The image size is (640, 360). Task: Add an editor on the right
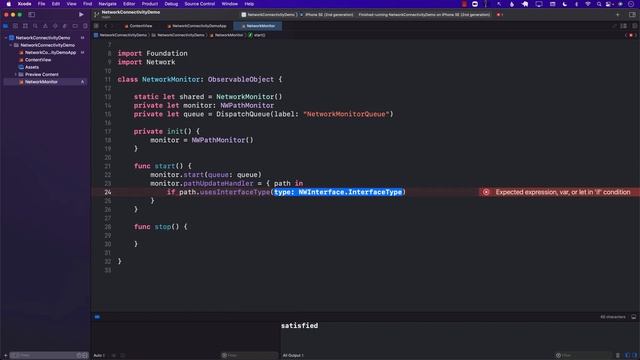tap(634, 26)
